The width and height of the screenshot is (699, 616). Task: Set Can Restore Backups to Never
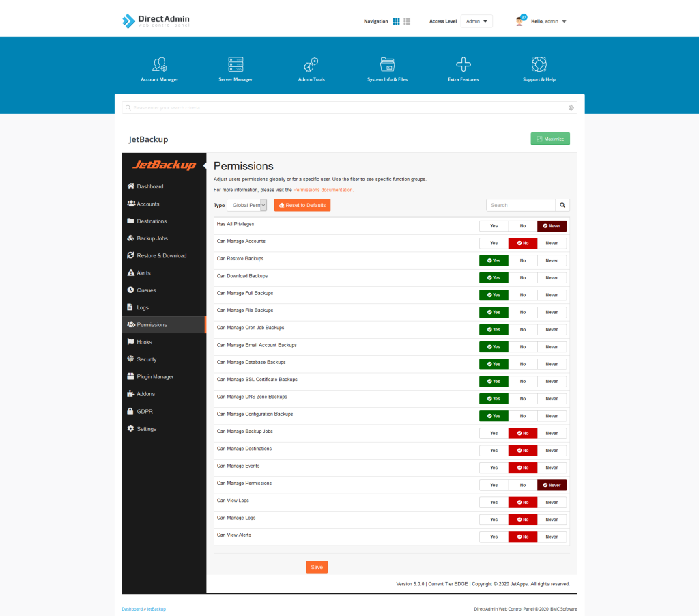(552, 260)
